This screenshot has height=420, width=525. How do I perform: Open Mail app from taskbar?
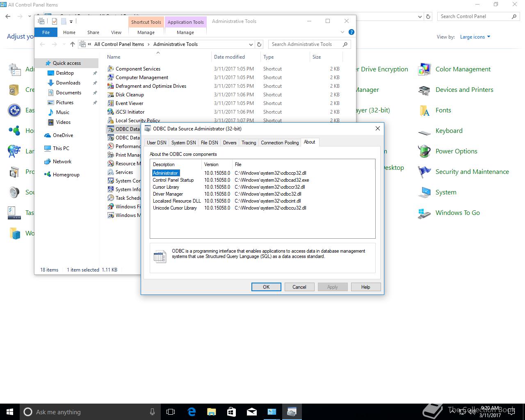point(251,412)
